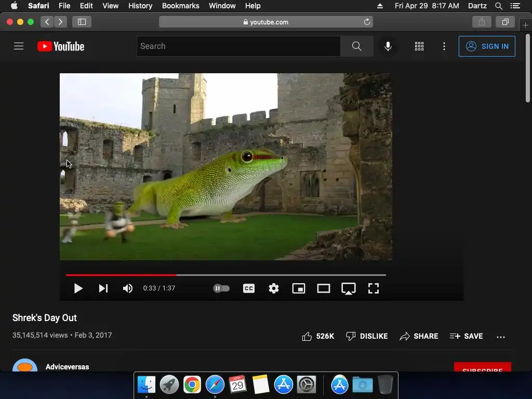Like the video with thumbs up

tap(318, 336)
